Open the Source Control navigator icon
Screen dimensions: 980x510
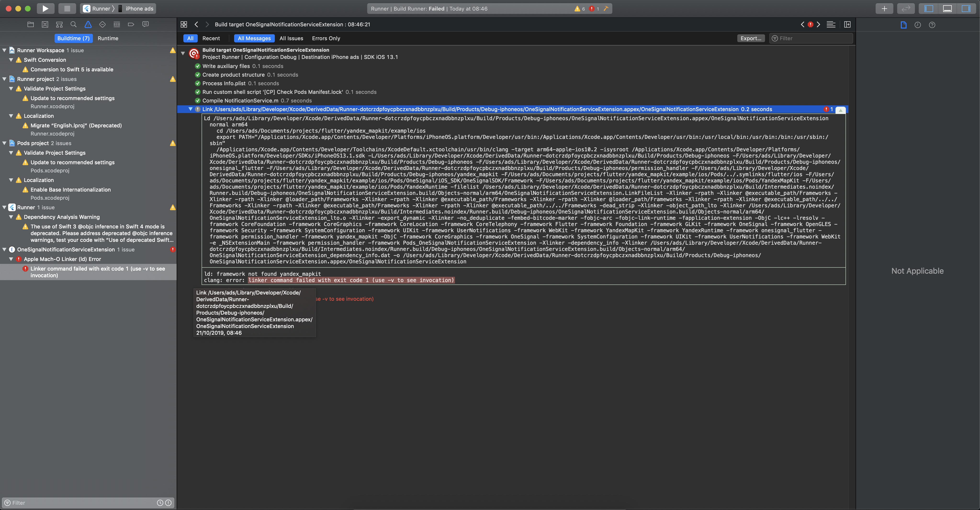point(45,24)
